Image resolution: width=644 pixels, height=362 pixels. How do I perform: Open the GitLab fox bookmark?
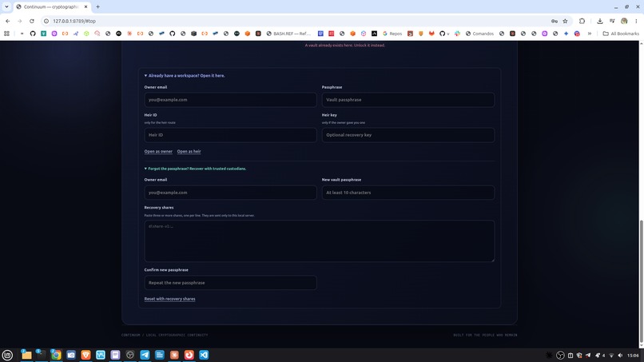click(431, 34)
